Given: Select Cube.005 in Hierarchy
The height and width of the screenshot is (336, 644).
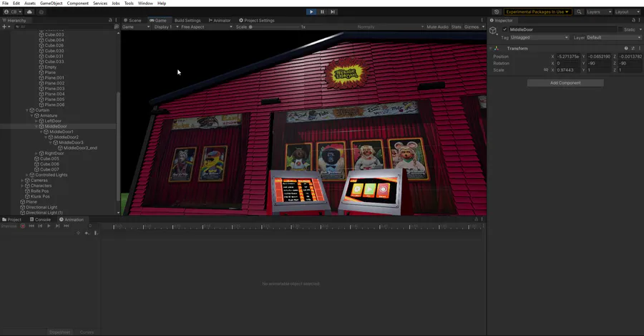Looking at the screenshot, I should tap(49, 159).
